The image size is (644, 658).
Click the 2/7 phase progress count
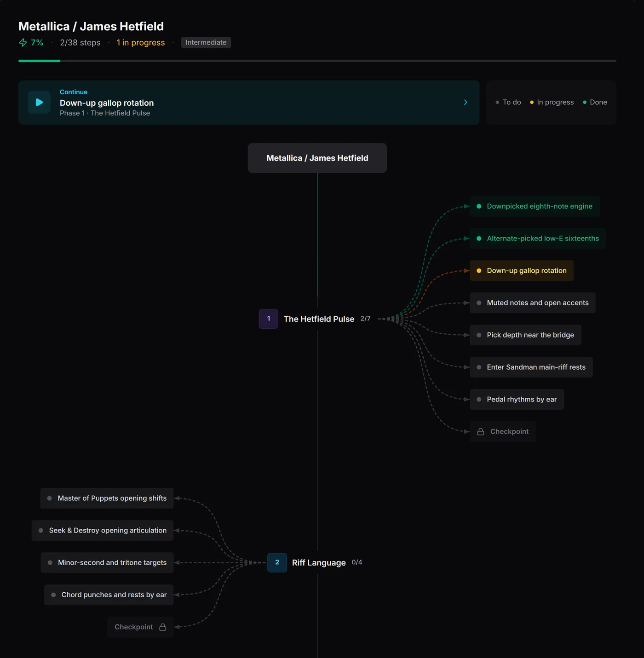(365, 319)
